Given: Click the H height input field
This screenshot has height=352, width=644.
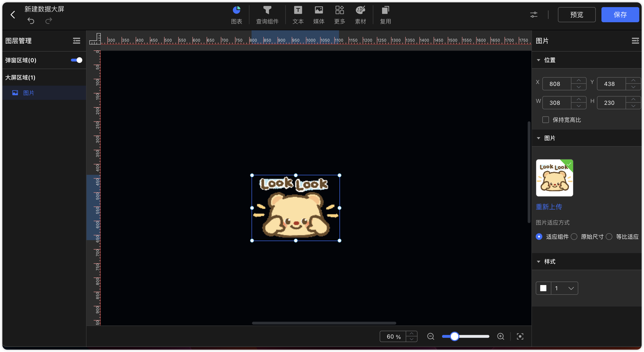Looking at the screenshot, I should 611,103.
